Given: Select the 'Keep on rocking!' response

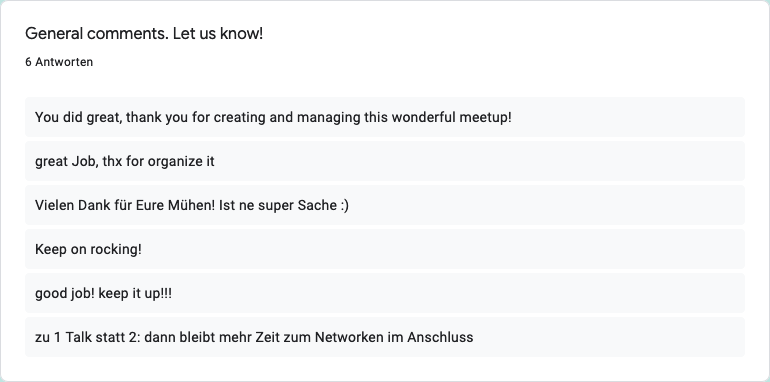Looking at the screenshot, I should click(x=385, y=249).
